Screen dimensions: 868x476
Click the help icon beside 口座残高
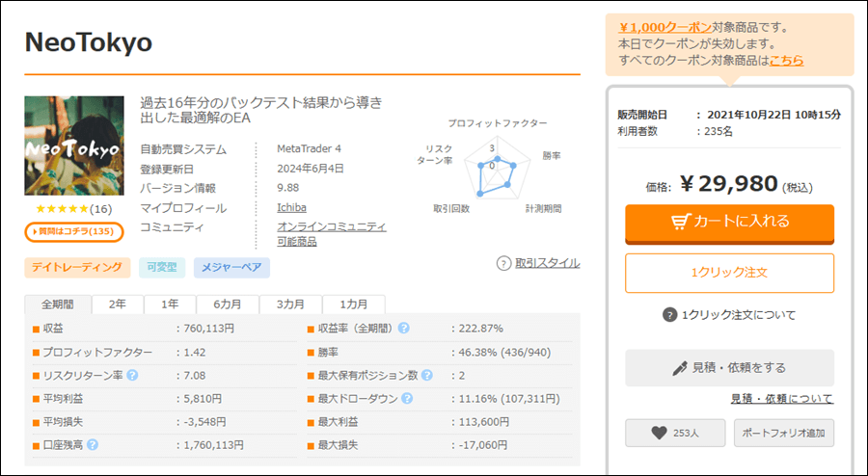click(x=93, y=444)
